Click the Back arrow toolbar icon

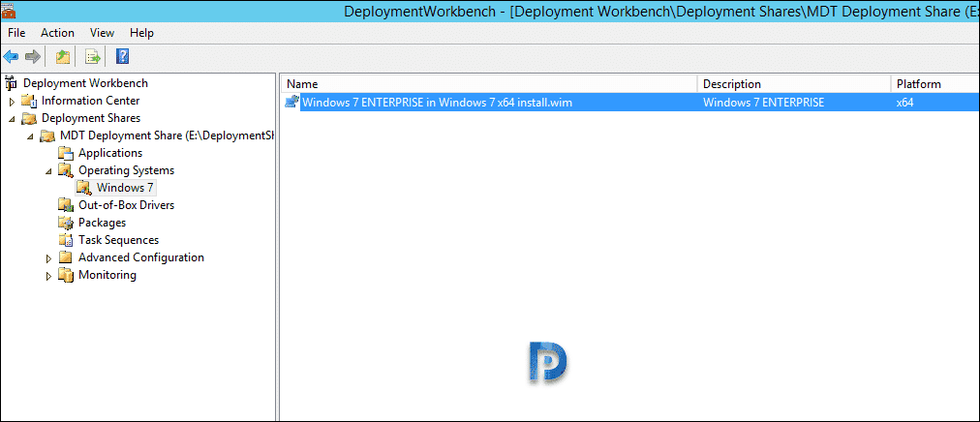(x=11, y=57)
